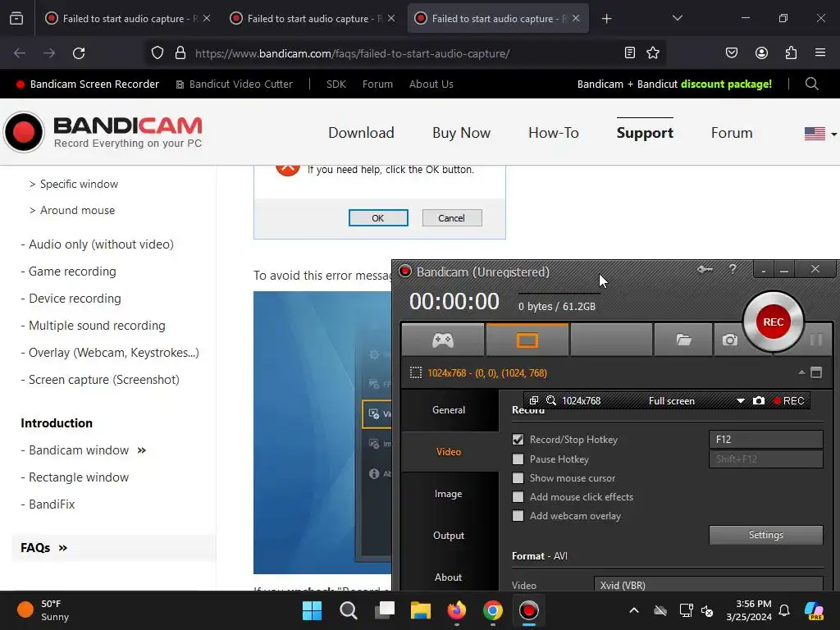Open Bandicam help question mark icon
Viewport: 840px width, 630px height.
(x=733, y=269)
